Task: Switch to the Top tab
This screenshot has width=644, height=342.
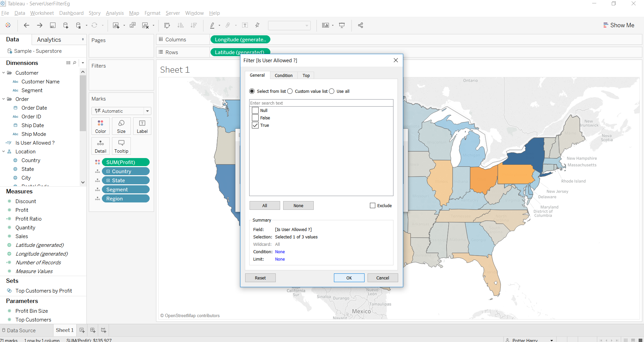Action: point(306,75)
